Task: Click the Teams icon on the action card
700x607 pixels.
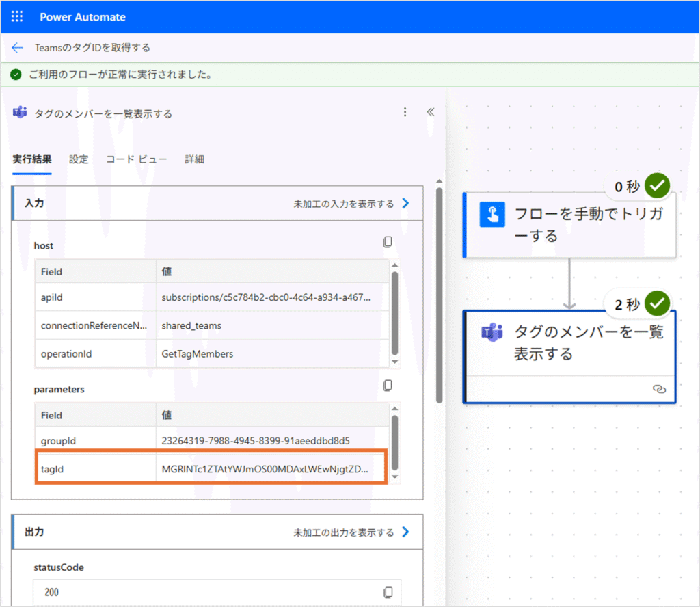Action: [x=492, y=332]
